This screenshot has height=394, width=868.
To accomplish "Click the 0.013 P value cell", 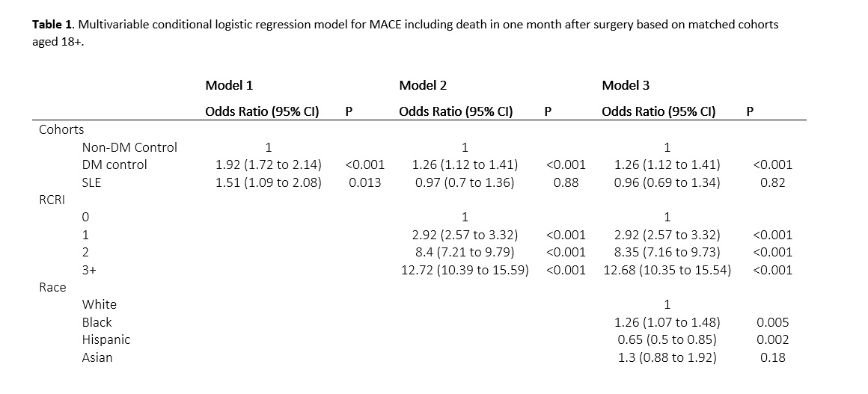I will [x=364, y=182].
